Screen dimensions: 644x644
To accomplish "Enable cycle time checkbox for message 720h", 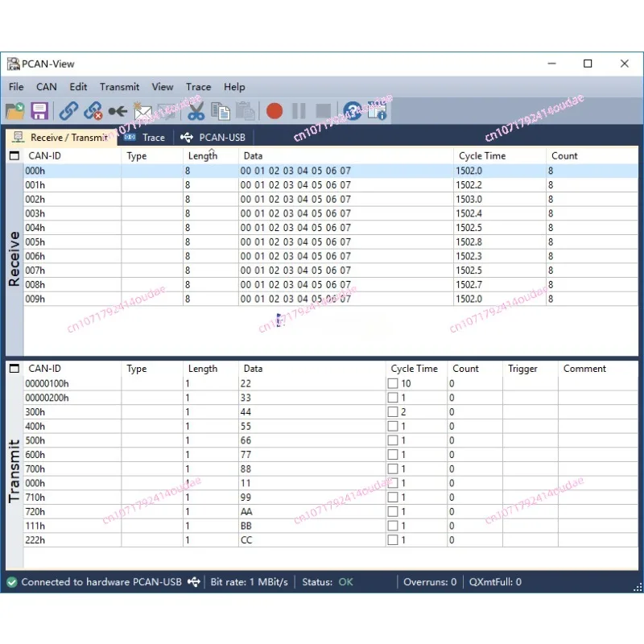I will [x=393, y=512].
